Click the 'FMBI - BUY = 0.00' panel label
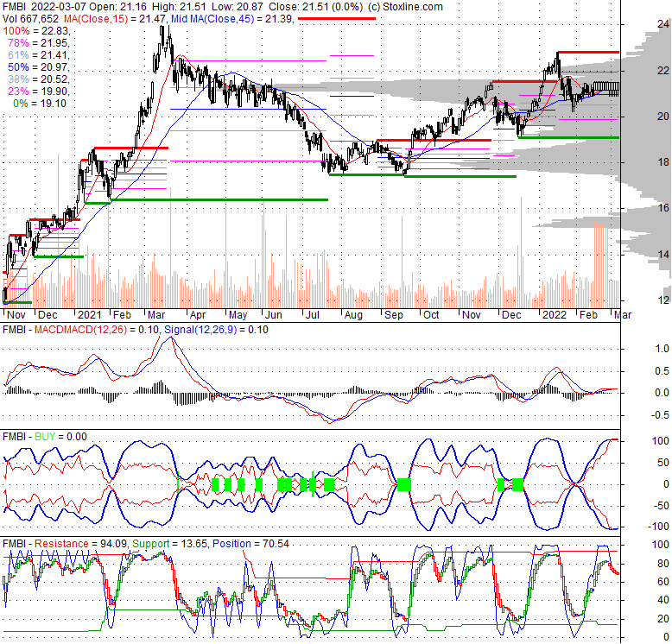672x644 pixels. [x=45, y=437]
